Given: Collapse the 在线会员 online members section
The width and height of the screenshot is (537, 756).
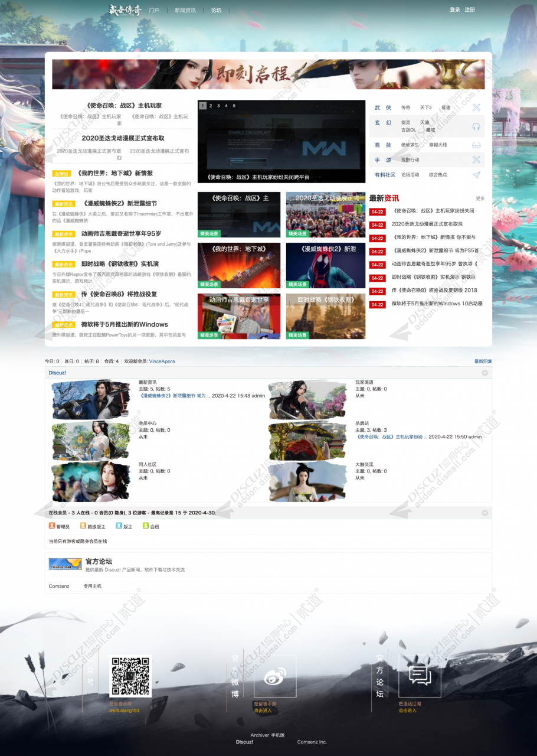Looking at the screenshot, I should click(x=485, y=513).
